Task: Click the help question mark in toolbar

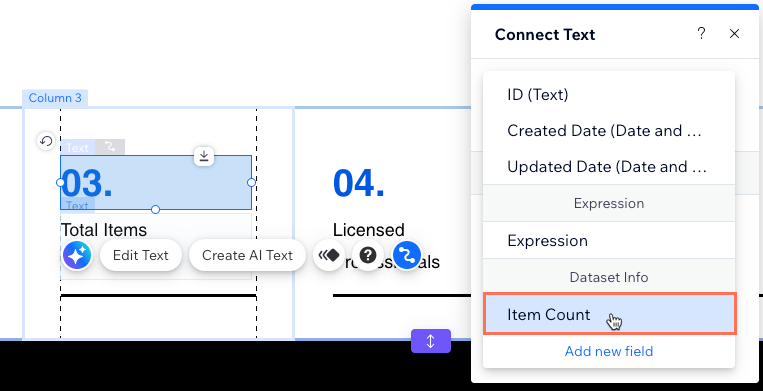Action: coord(368,255)
